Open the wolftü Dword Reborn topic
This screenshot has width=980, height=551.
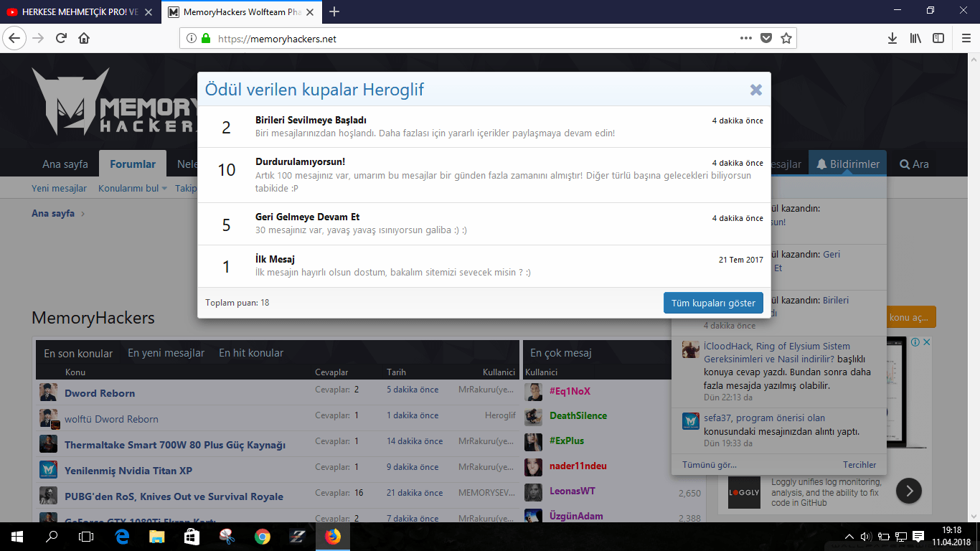pos(111,419)
